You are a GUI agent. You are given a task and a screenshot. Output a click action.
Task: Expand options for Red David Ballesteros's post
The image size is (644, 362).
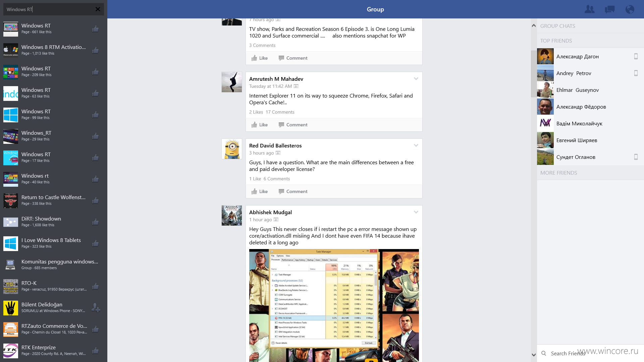point(416,145)
